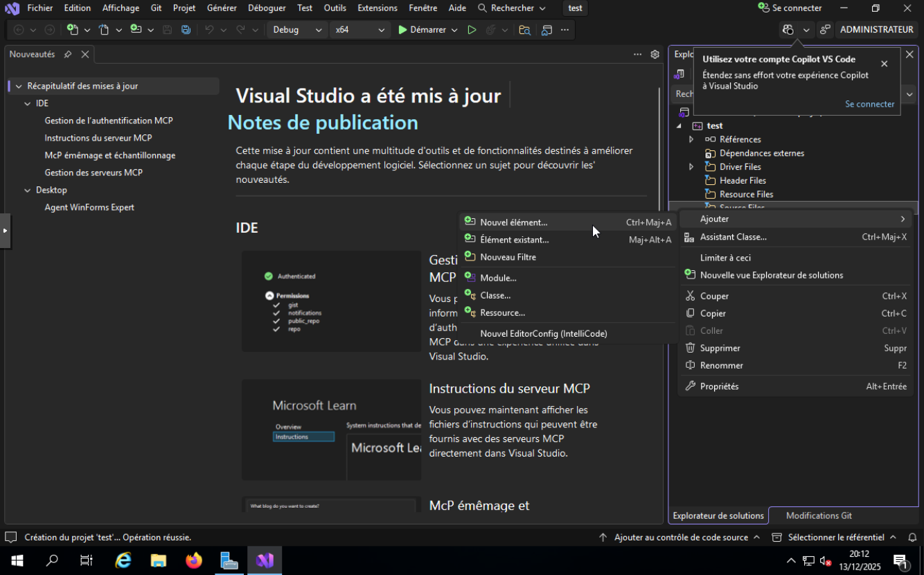This screenshot has height=575, width=924.
Task: Open the dropdown arrow beside the Copilot icon
Action: 806,30
